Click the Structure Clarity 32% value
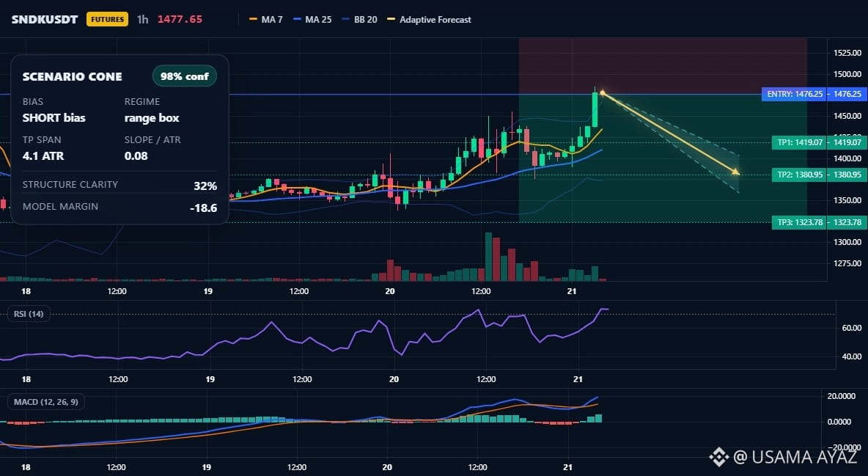This screenshot has height=476, width=868. click(205, 186)
